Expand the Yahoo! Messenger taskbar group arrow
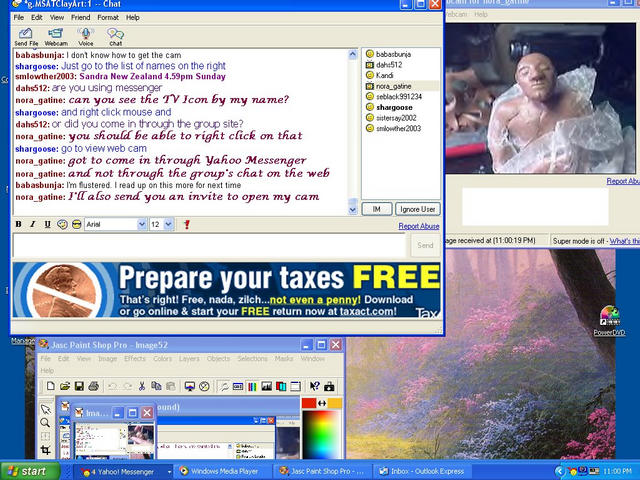This screenshot has width=640, height=480. [169, 471]
